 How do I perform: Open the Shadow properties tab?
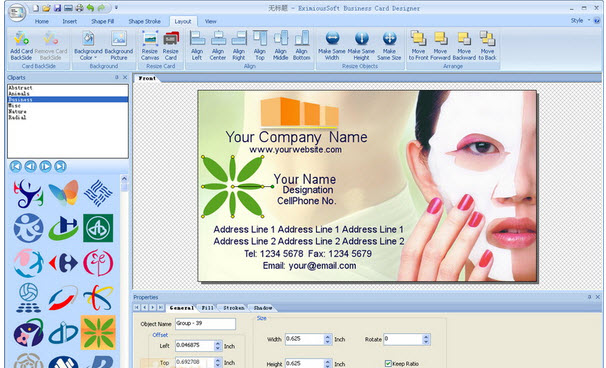pos(263,308)
